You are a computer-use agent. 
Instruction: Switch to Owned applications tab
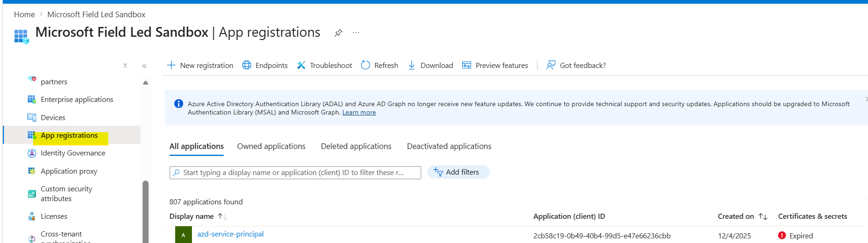(271, 146)
